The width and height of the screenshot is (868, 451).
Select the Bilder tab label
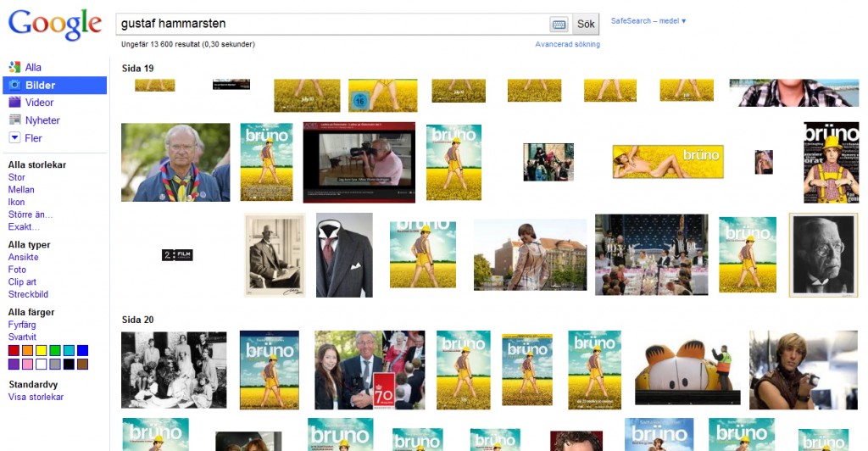(x=41, y=86)
